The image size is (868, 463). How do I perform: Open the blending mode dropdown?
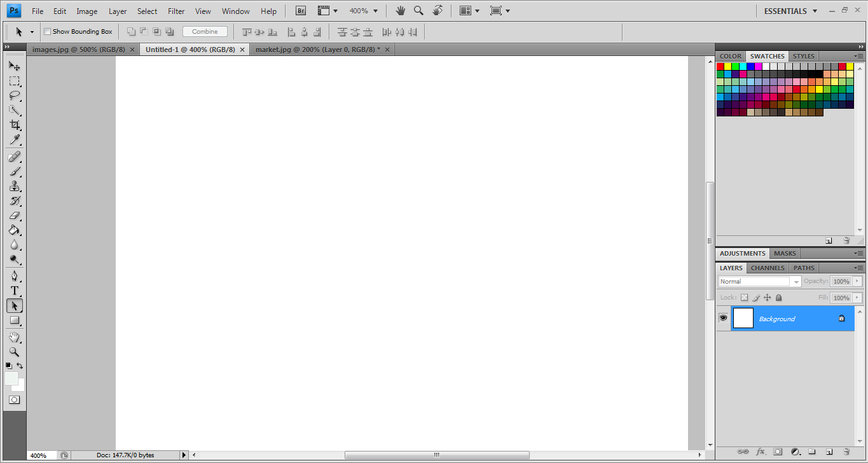click(796, 281)
